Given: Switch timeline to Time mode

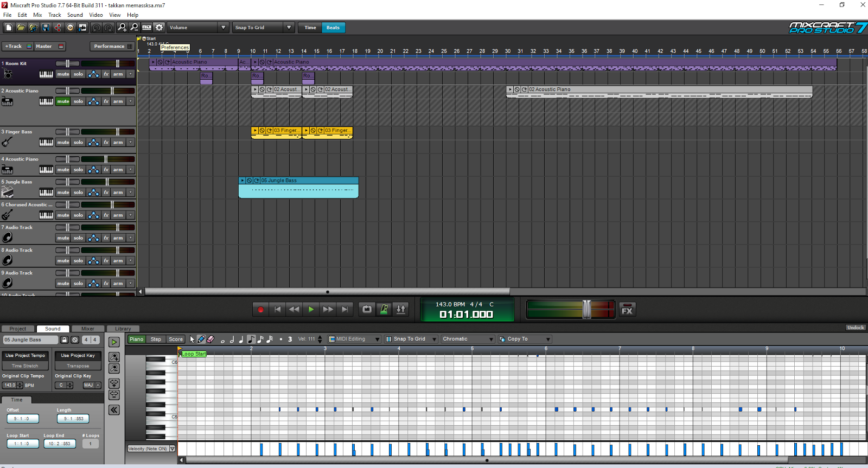Looking at the screenshot, I should point(310,28).
